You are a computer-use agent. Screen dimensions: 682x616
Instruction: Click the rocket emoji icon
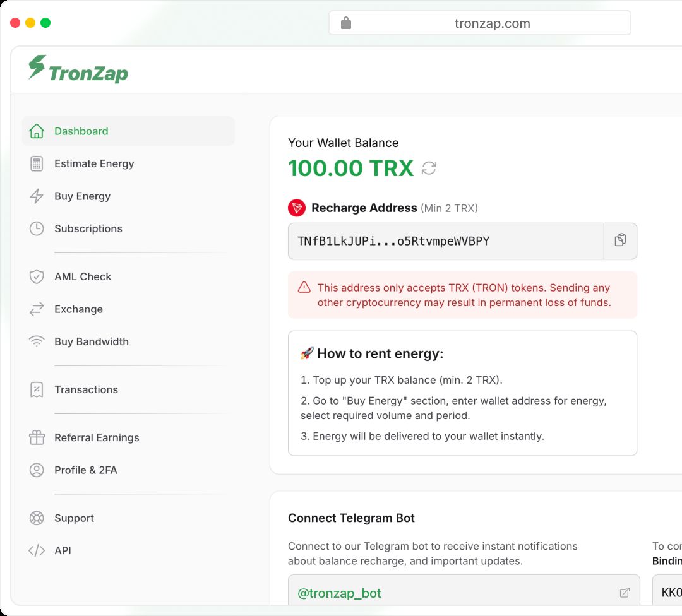point(307,353)
